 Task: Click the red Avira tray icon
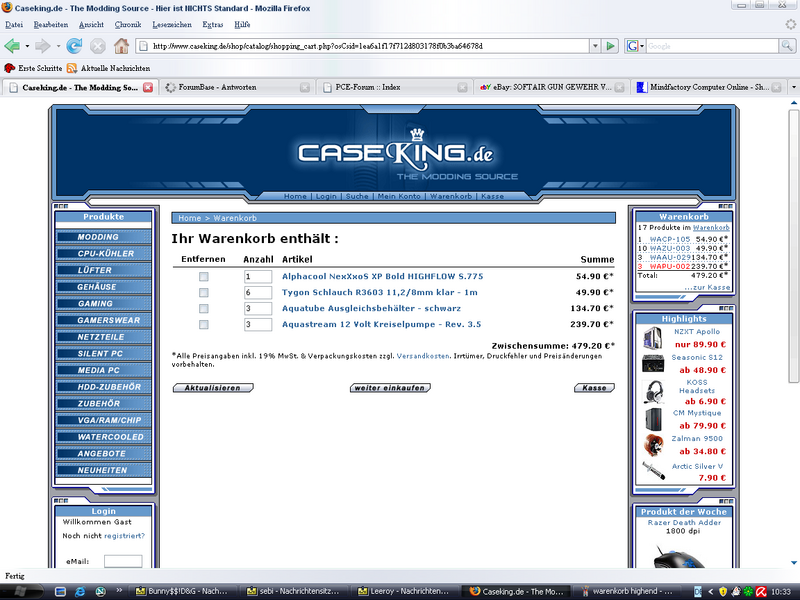tap(762, 592)
